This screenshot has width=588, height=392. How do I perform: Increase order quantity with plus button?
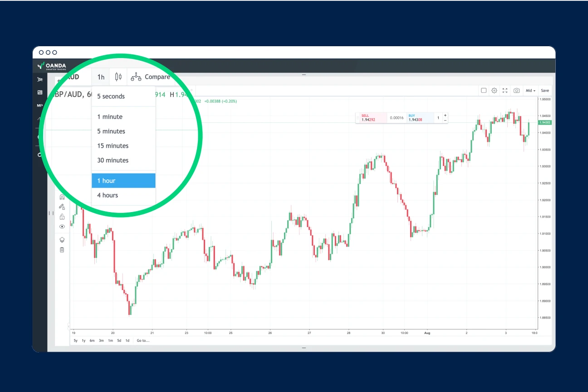(x=445, y=116)
